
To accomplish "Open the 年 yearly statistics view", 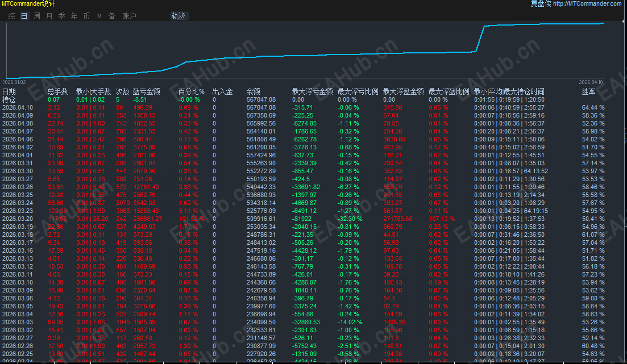I will 73,16.
